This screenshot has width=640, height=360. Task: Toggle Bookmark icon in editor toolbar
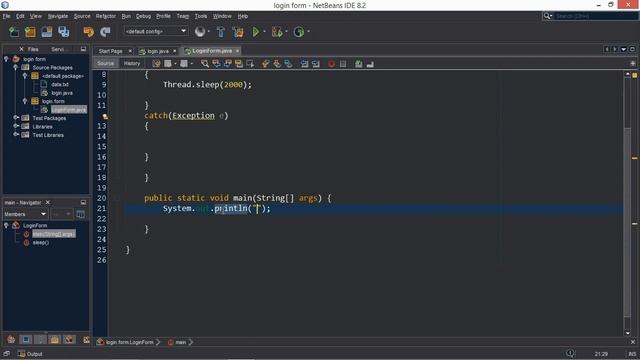tap(288, 64)
